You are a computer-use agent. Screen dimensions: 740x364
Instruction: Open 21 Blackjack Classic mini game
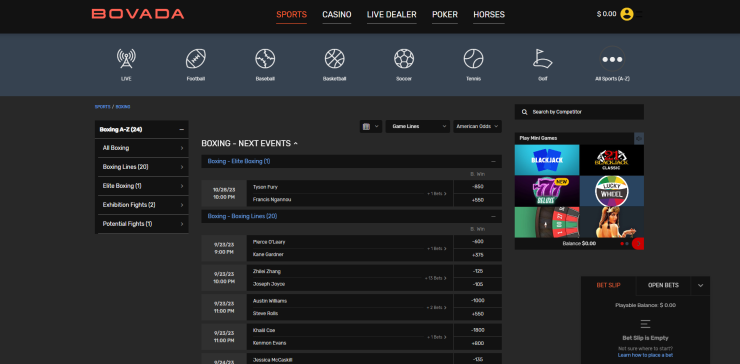pos(612,160)
